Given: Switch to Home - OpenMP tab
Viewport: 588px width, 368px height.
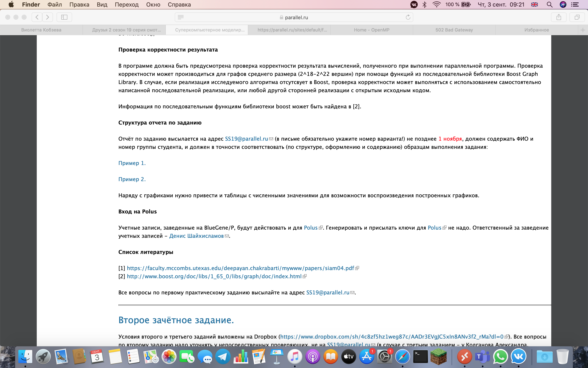Looking at the screenshot, I should click(x=372, y=30).
